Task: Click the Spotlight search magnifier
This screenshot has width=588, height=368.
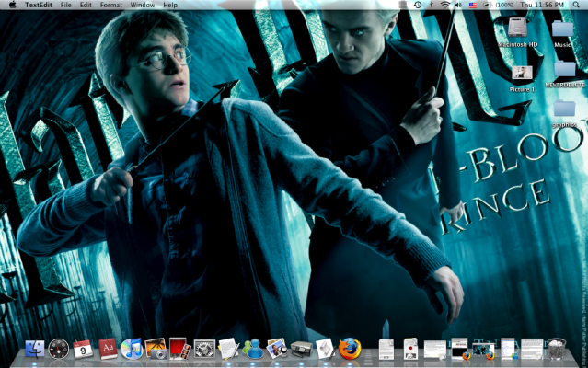Action: pos(577,6)
